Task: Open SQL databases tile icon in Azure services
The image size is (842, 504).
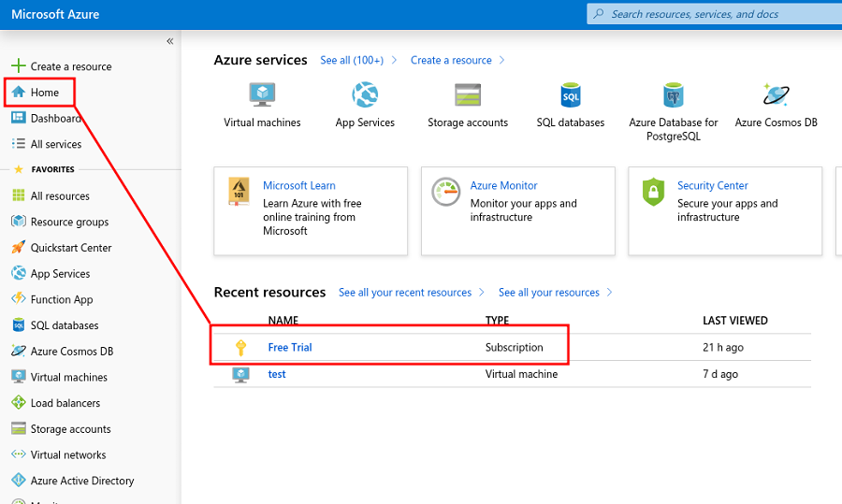Action: 571,95
